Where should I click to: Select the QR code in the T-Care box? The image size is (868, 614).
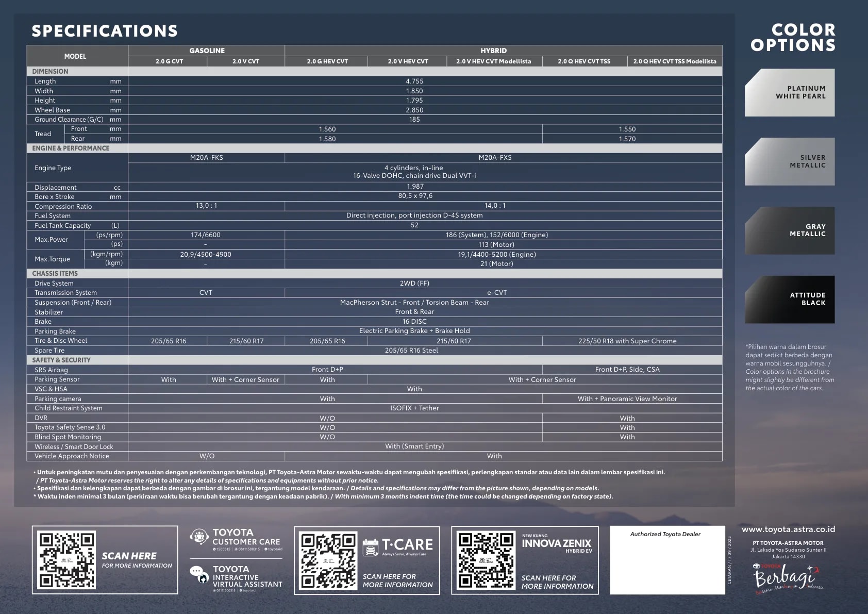[328, 560]
